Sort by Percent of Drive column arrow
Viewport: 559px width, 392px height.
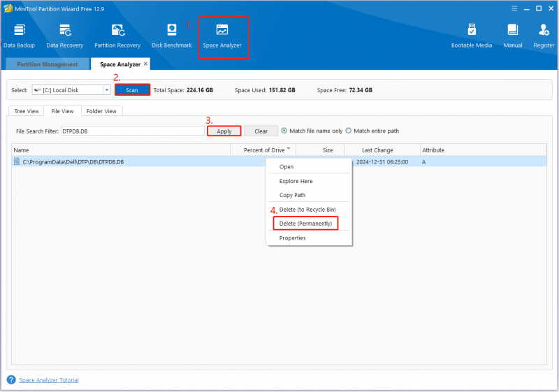point(289,148)
